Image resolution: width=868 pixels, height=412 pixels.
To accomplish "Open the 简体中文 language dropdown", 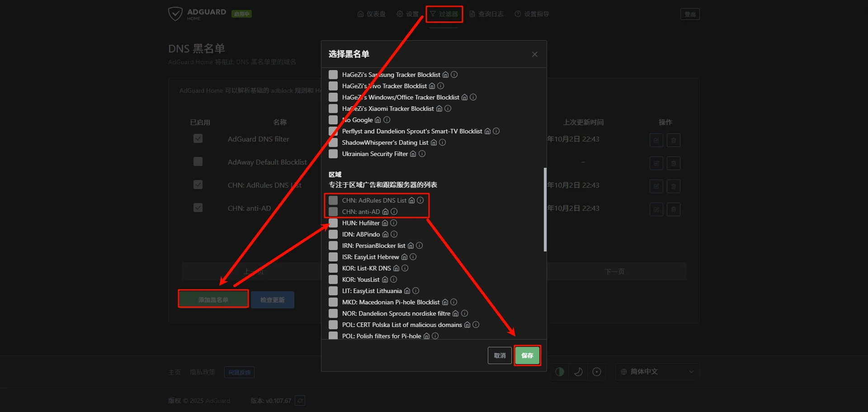I will 657,372.
